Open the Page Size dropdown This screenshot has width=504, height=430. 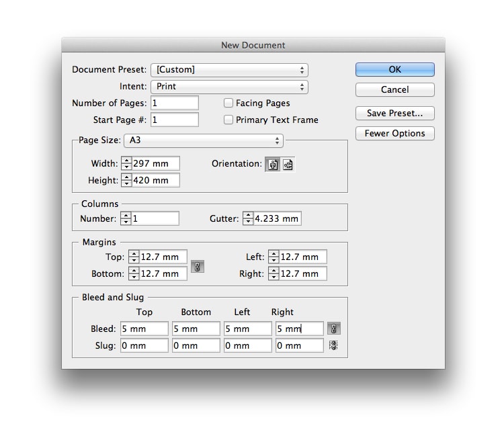click(x=204, y=140)
